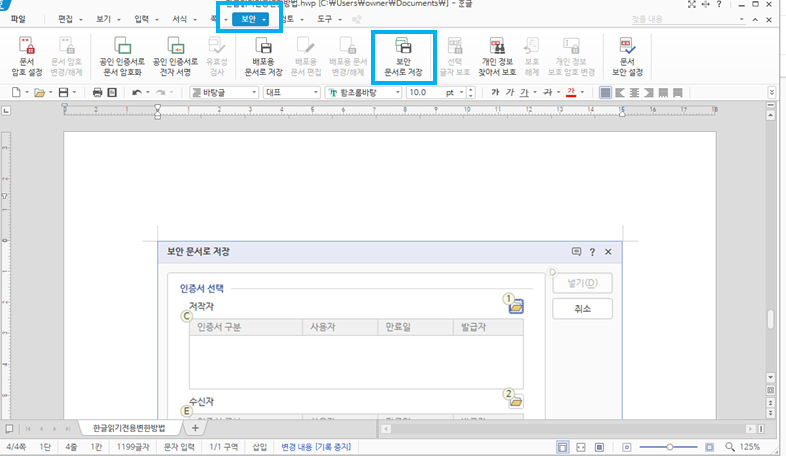Apply underline with underlined 가 icon

pos(524,92)
